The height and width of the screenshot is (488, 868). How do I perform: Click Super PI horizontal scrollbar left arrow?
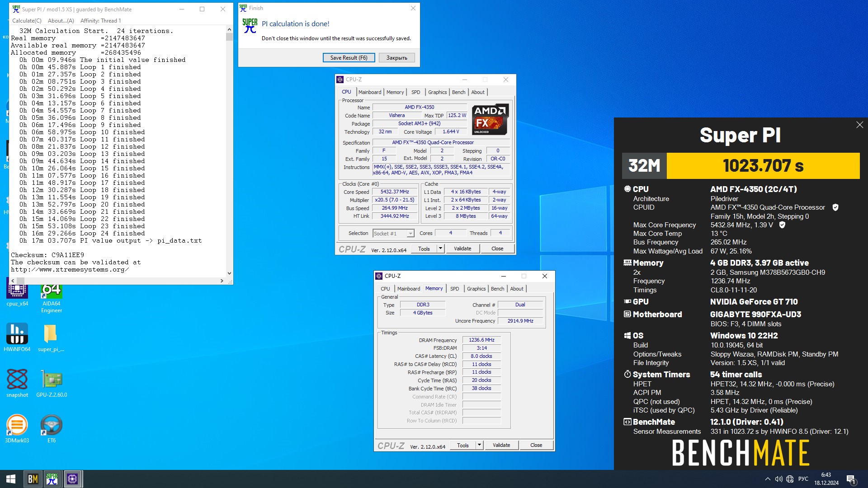(13, 281)
